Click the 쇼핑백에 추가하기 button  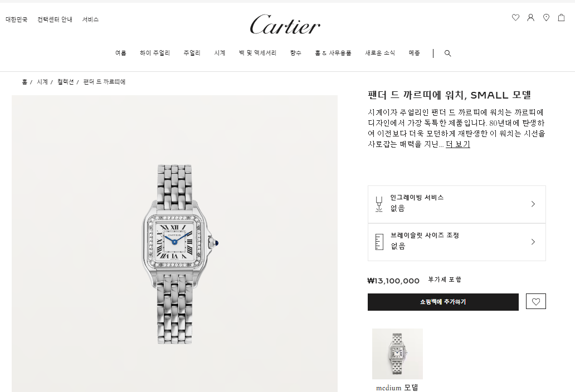[443, 302]
